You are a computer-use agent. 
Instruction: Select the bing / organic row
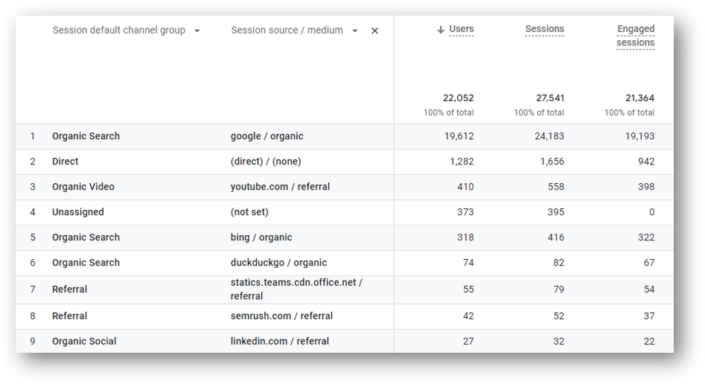click(x=344, y=237)
